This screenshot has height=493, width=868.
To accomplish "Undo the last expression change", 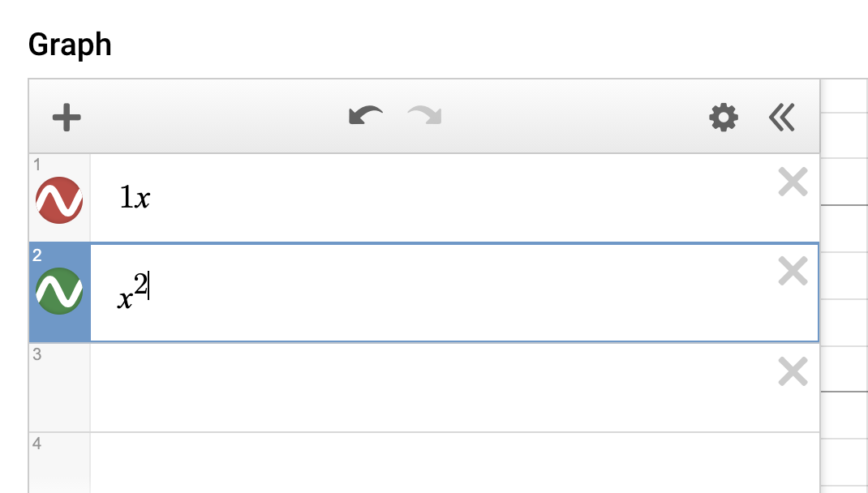I will (365, 117).
